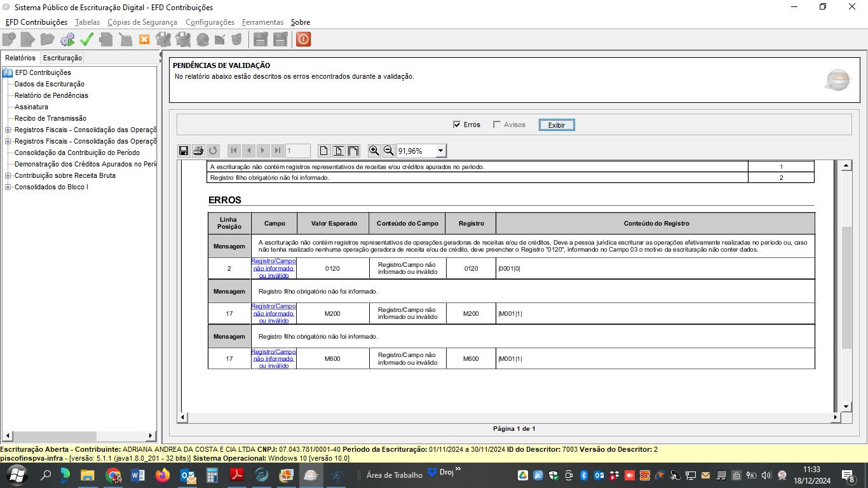Select Demonstração dos Créditos Apurados tree item
The image size is (868, 488).
pos(85,164)
